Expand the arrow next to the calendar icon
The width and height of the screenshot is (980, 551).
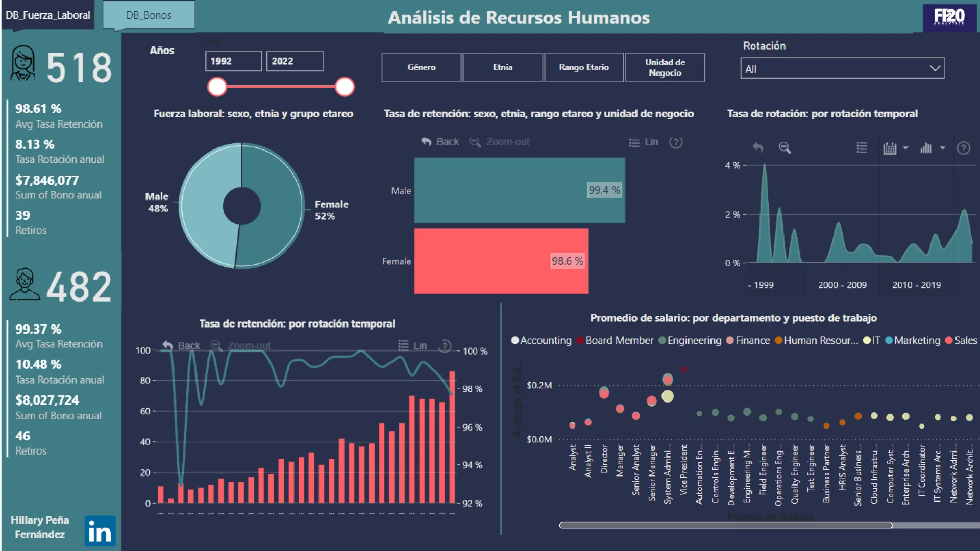[905, 148]
